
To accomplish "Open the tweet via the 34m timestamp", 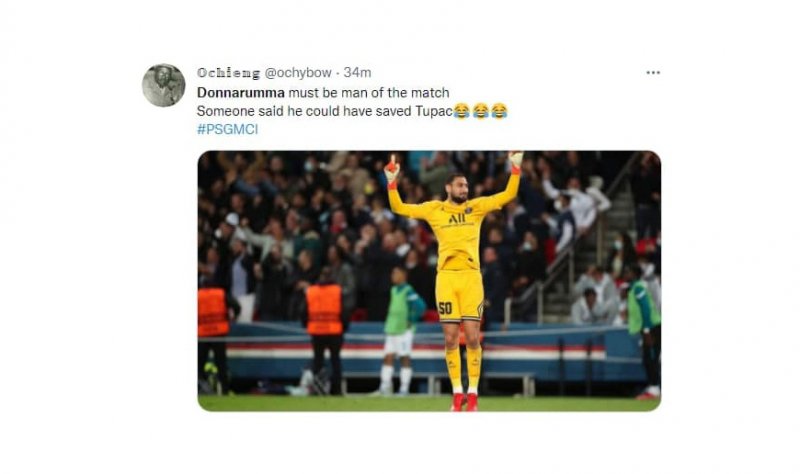I will tap(357, 73).
